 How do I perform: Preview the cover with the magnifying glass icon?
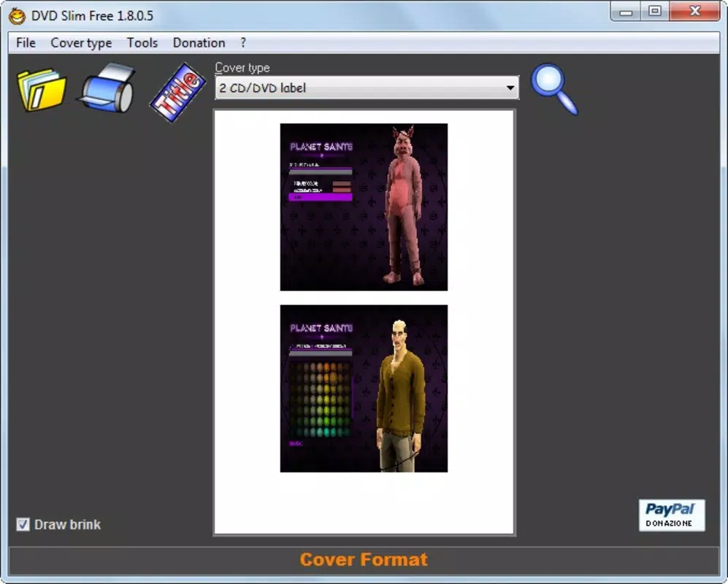[554, 89]
